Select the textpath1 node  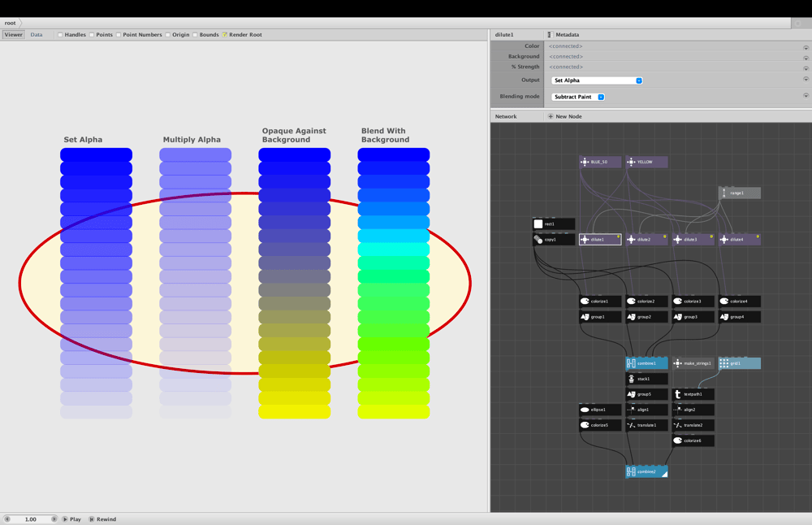tap(693, 394)
